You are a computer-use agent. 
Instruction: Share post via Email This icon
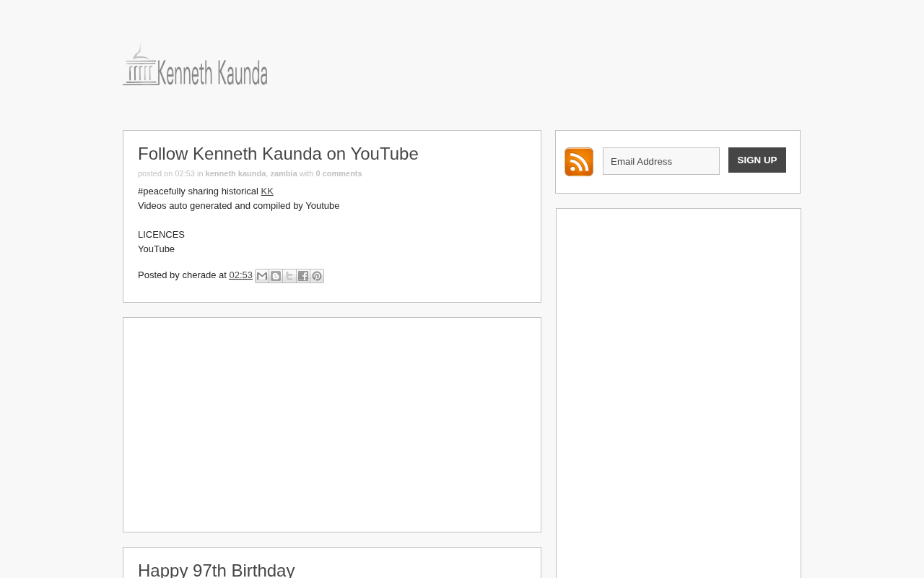click(x=262, y=276)
